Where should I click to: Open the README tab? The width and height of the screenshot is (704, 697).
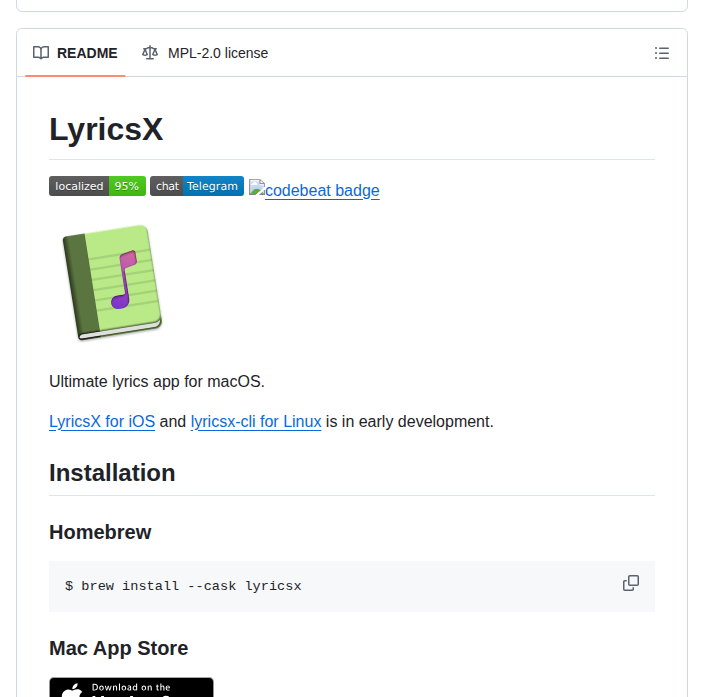75,53
